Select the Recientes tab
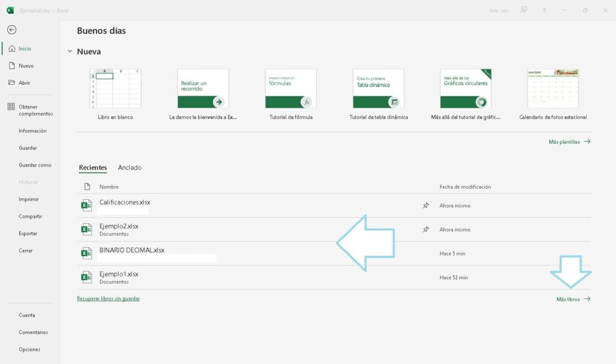The image size is (616, 364). pyautogui.click(x=93, y=168)
